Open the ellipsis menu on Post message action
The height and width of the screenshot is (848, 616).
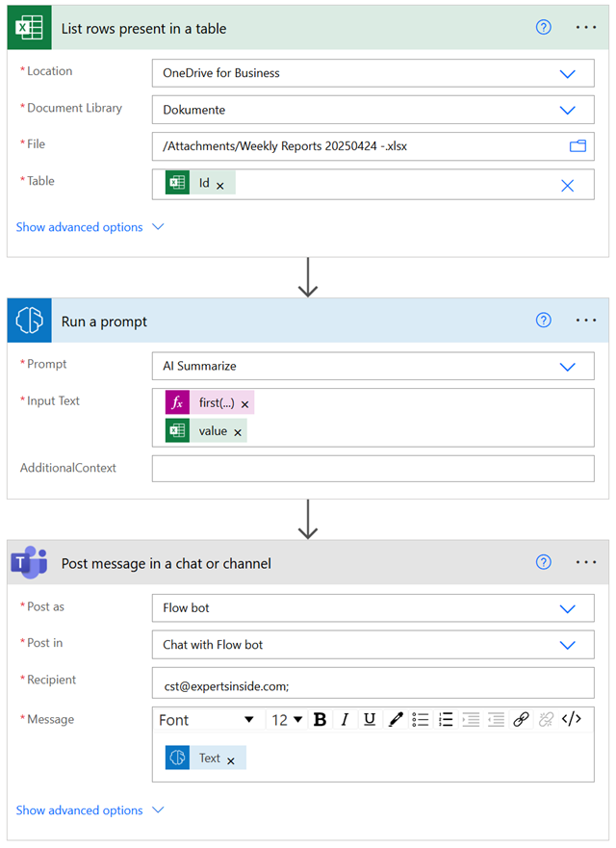(x=586, y=562)
